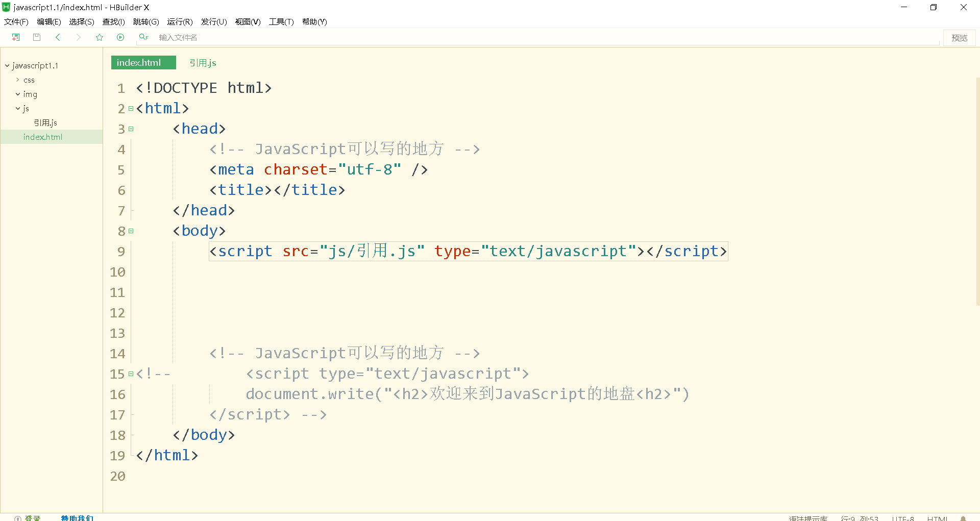The width and height of the screenshot is (980, 521).
Task: Click the forward navigation arrow
Action: [78, 37]
